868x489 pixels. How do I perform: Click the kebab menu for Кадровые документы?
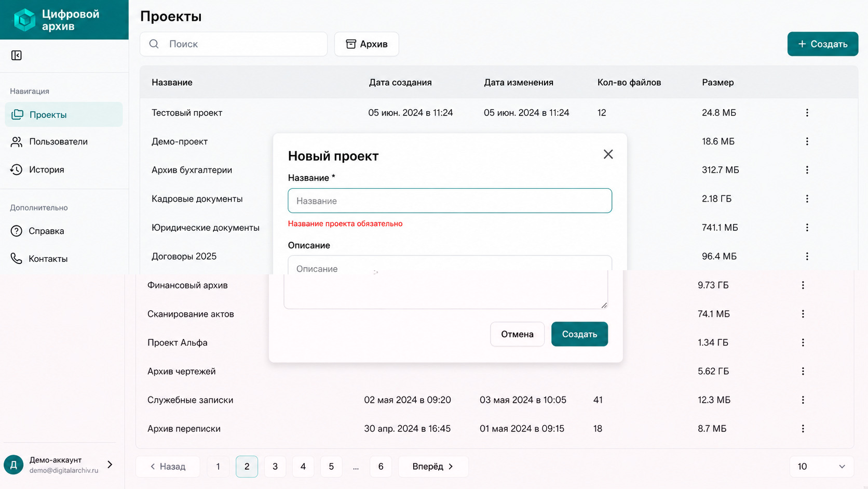tap(807, 199)
